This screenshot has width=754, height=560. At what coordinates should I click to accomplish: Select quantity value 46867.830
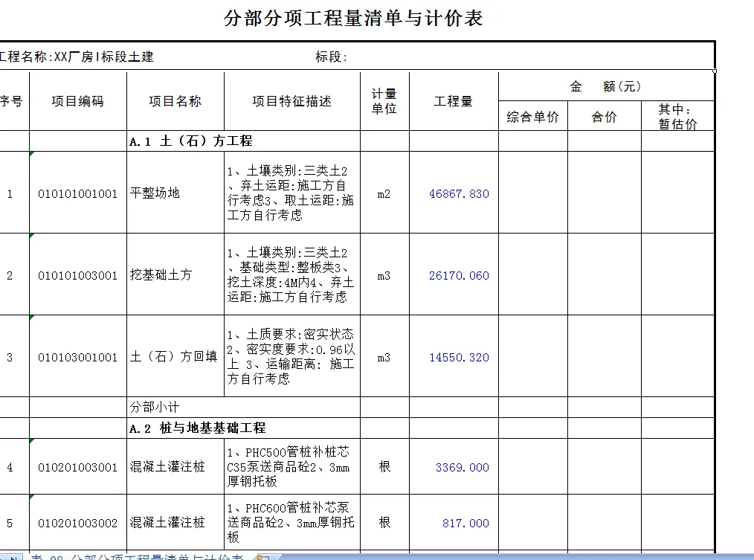click(459, 194)
